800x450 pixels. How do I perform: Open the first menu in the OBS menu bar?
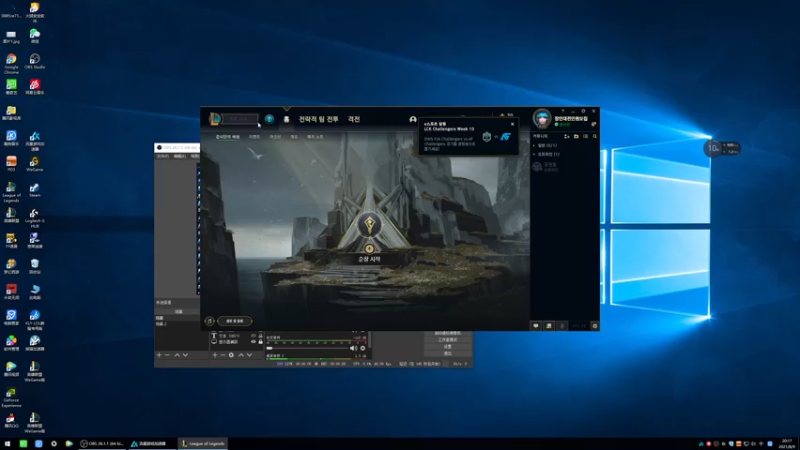[x=162, y=156]
